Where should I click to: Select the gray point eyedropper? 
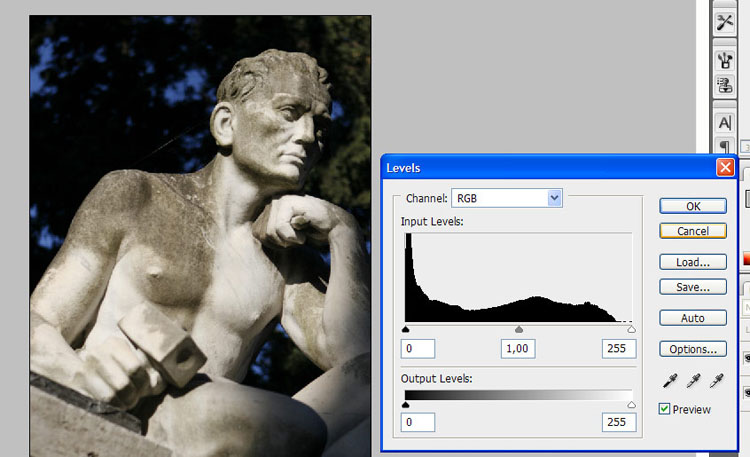point(693,380)
